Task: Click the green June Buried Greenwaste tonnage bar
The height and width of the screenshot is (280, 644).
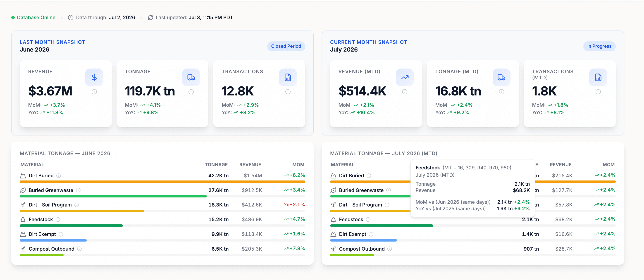Action: click(x=113, y=196)
